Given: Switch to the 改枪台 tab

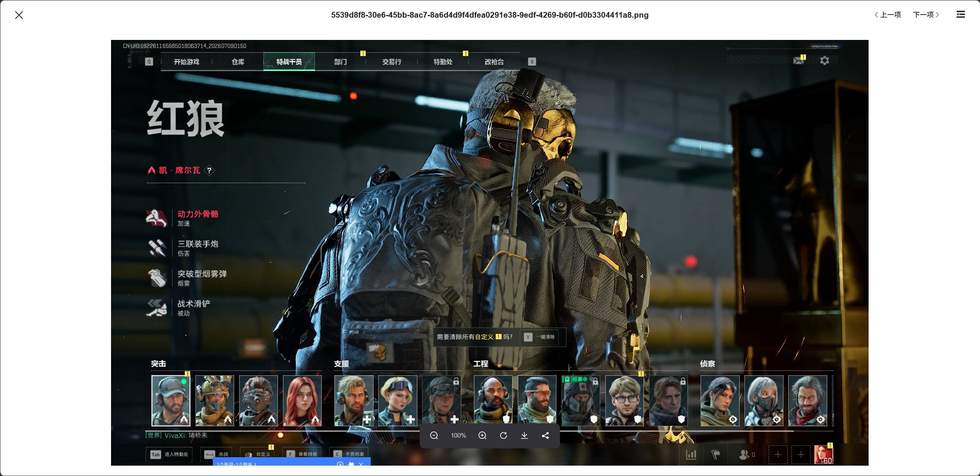Looking at the screenshot, I should coord(494,62).
